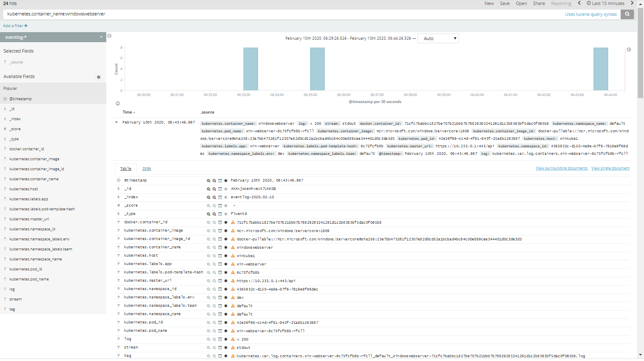Collapse the histogram chart with up-arrow icon
Viewport: 644px width, 361px height.
[x=118, y=104]
